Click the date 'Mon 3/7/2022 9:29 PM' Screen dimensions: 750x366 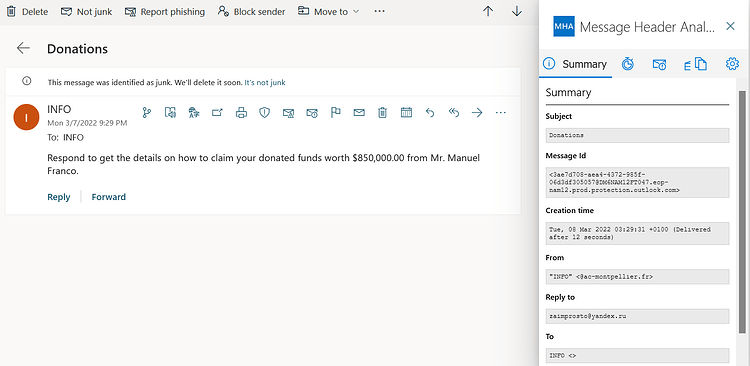tap(87, 123)
